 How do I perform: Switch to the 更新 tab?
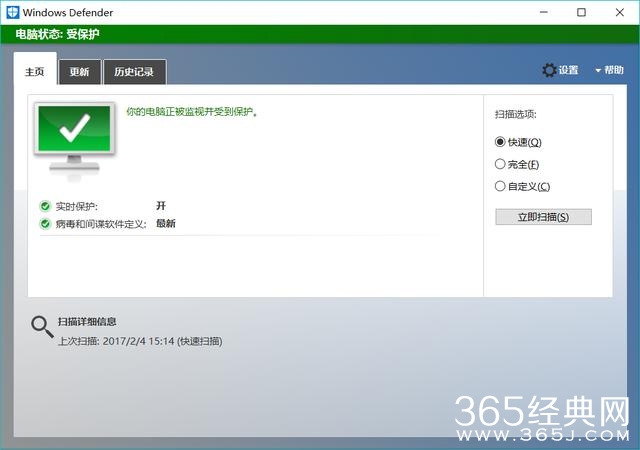click(79, 72)
